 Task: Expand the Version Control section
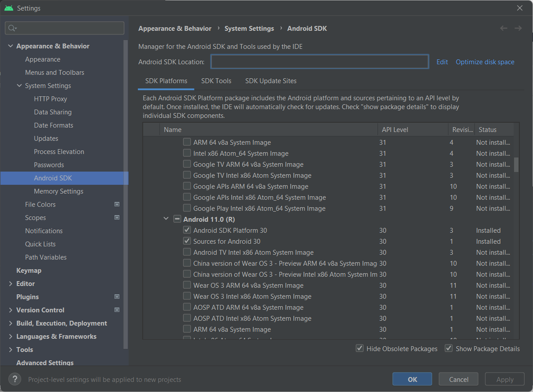tap(11, 310)
